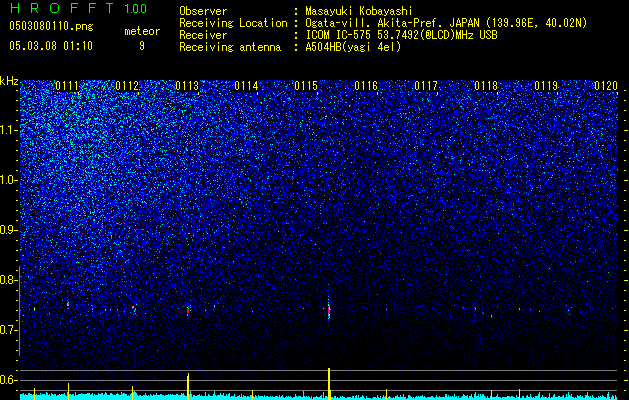Click the Receiving Location label
This screenshot has width=629, height=400.
(233, 23)
